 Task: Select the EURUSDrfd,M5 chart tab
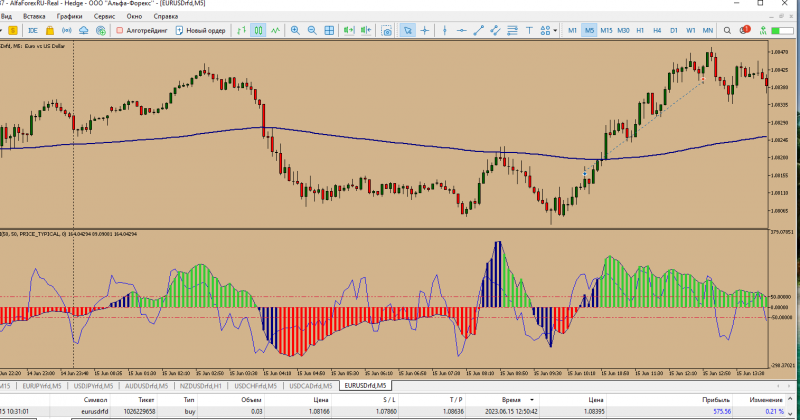point(365,386)
